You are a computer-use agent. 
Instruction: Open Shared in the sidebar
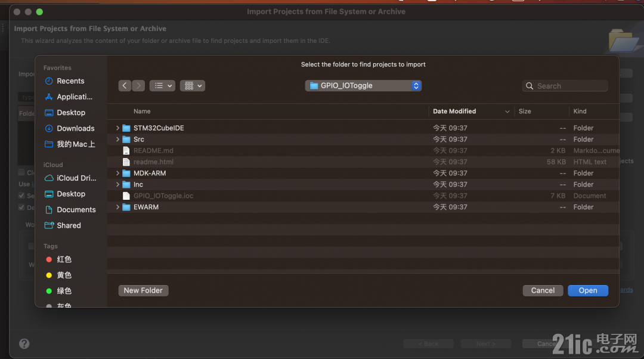69,225
